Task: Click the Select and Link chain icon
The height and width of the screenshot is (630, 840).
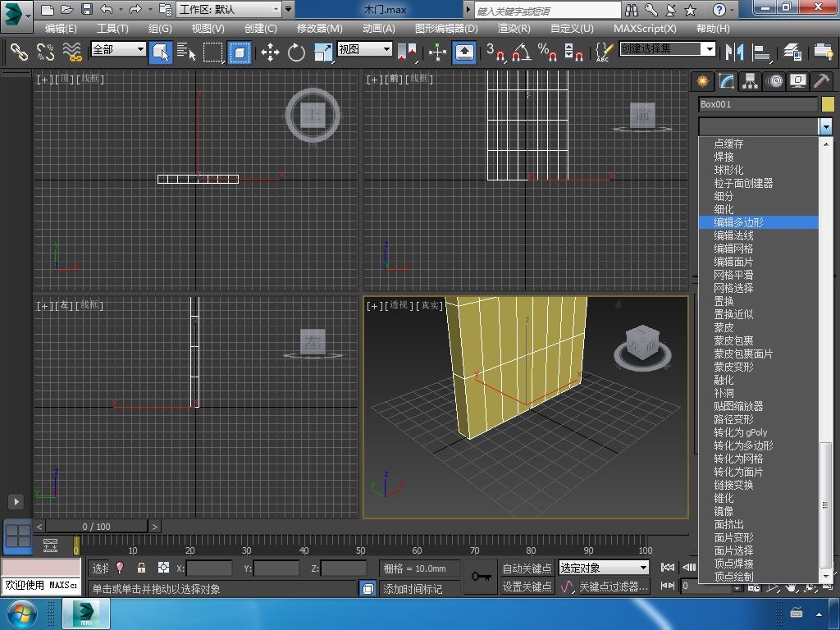Action: pyautogui.click(x=19, y=52)
